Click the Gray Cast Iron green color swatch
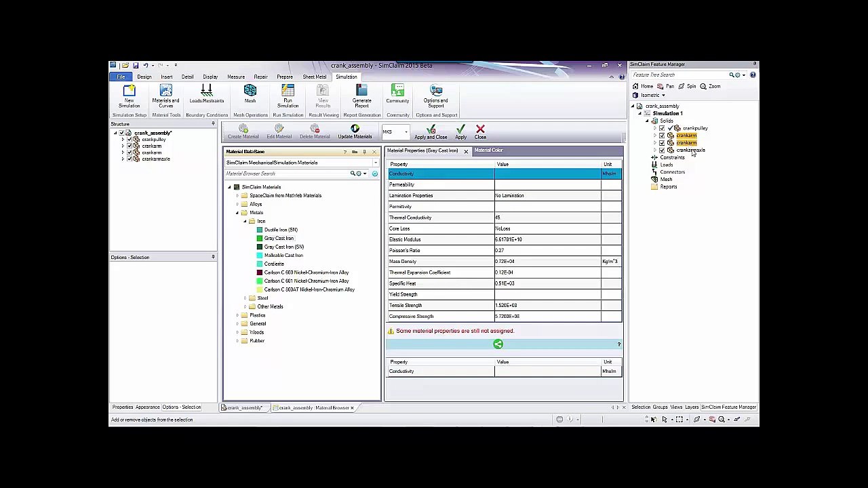This screenshot has width=868, height=488. click(259, 238)
